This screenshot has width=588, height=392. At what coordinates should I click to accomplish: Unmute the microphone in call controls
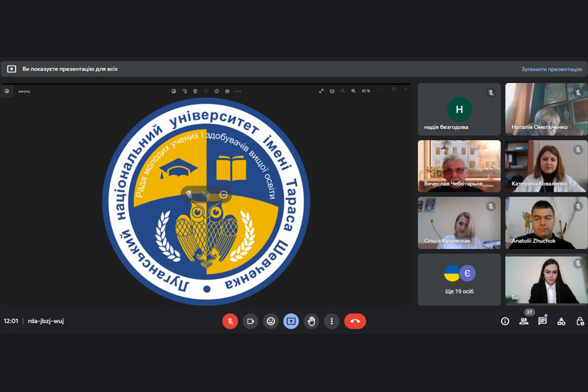(230, 321)
